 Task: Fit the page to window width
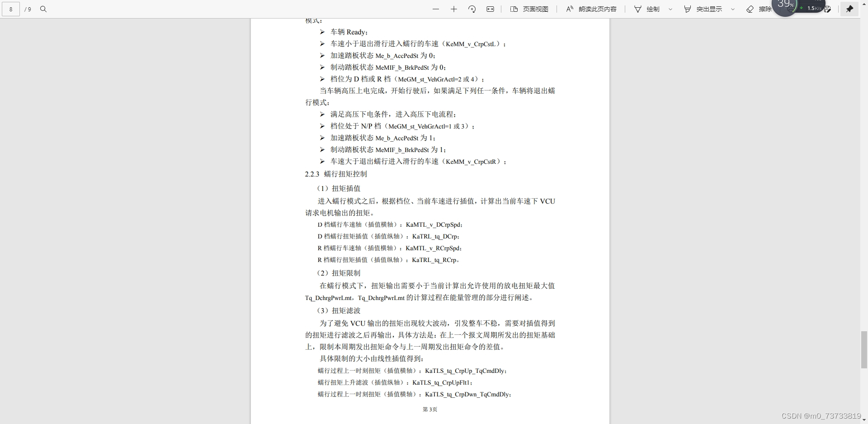[491, 9]
